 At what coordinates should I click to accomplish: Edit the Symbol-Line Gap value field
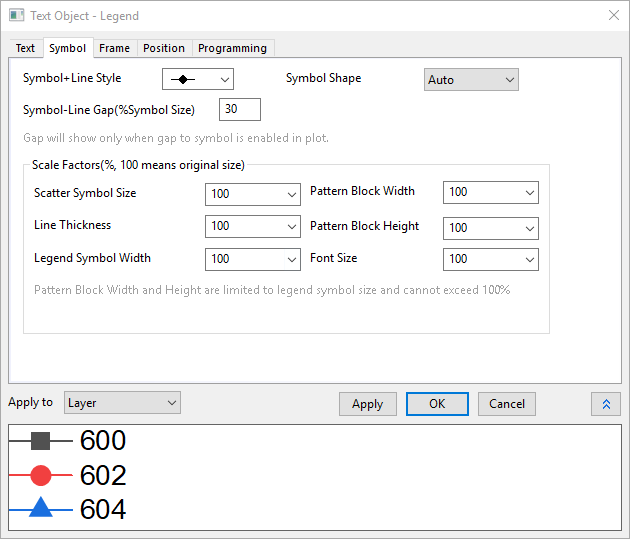coord(240,109)
